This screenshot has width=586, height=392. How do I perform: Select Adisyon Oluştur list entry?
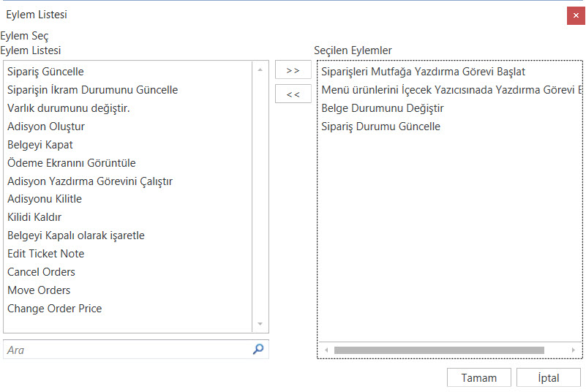(46, 127)
